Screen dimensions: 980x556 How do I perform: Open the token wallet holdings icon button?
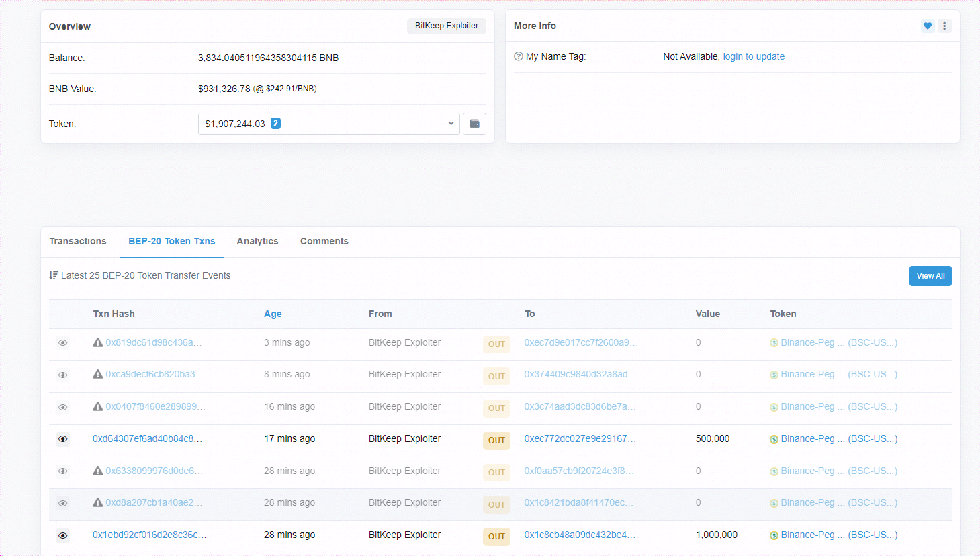pyautogui.click(x=474, y=124)
